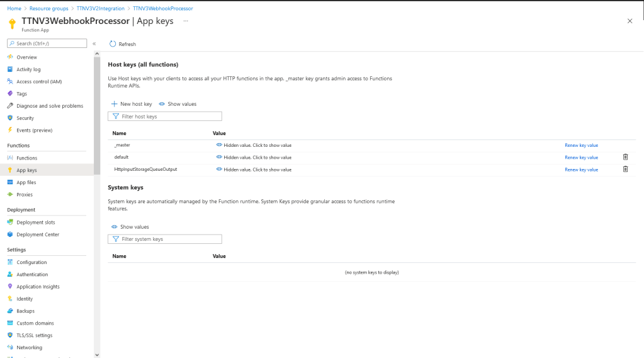Go to Functions in the sidebar
This screenshot has width=644, height=358.
point(26,158)
